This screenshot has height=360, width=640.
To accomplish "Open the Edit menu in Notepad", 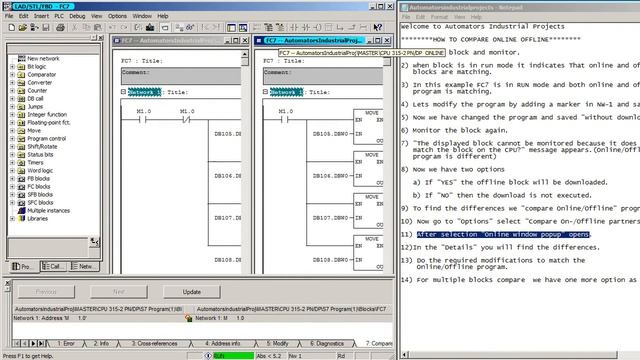I will click(420, 17).
